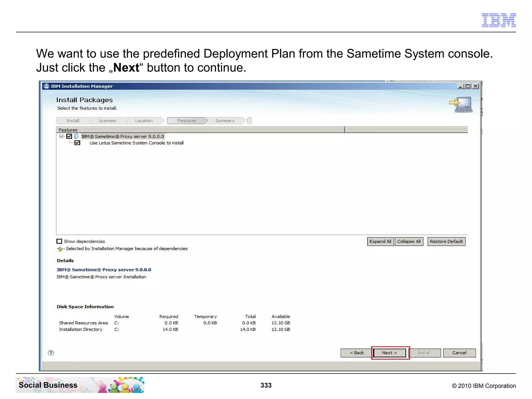Open the help question mark icon

point(51,353)
